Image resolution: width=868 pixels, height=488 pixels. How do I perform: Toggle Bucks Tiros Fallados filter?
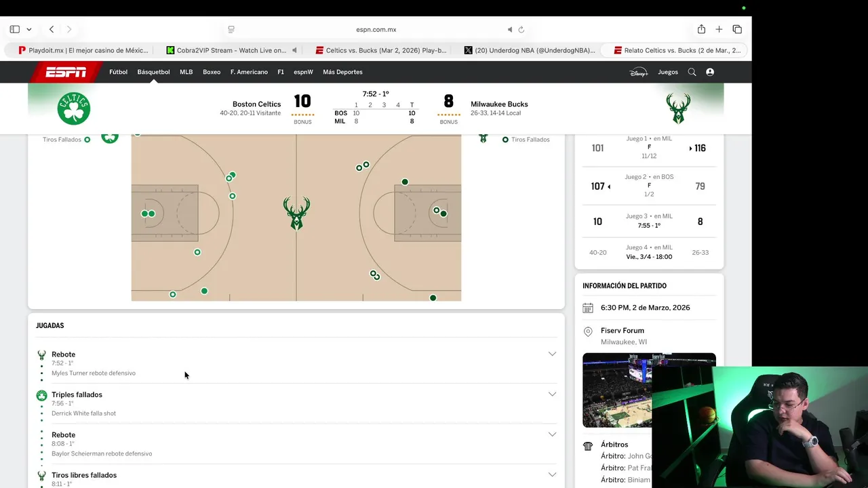click(526, 140)
